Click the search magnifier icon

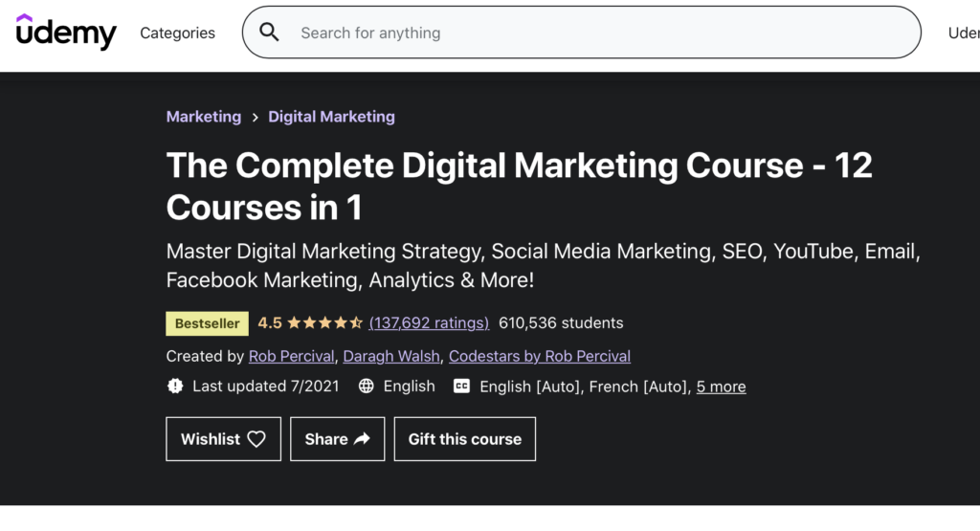tap(269, 33)
